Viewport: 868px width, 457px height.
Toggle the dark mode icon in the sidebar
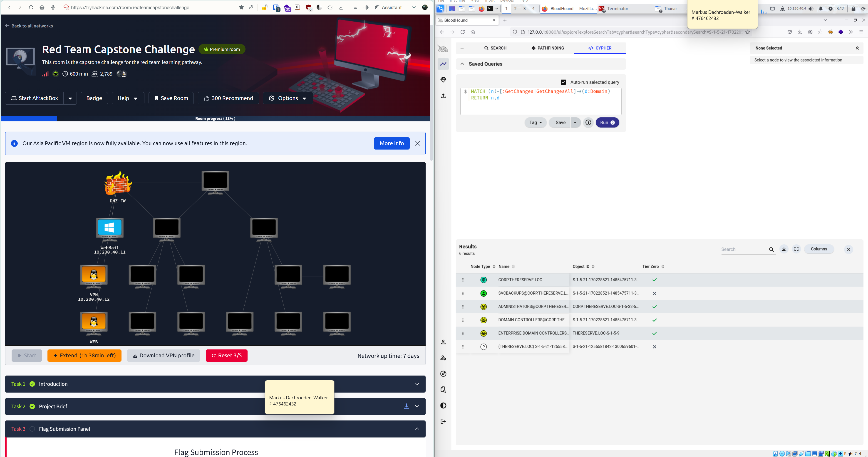coord(443,405)
